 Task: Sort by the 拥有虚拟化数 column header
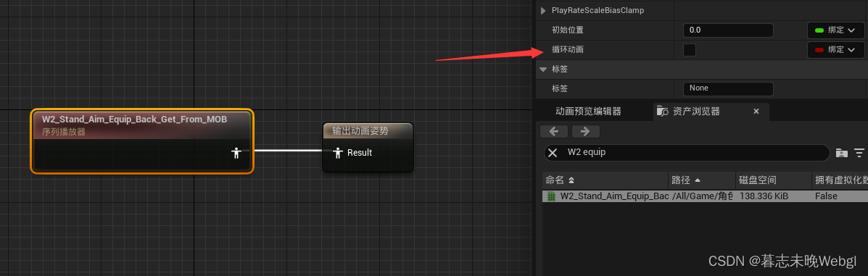[x=840, y=180]
